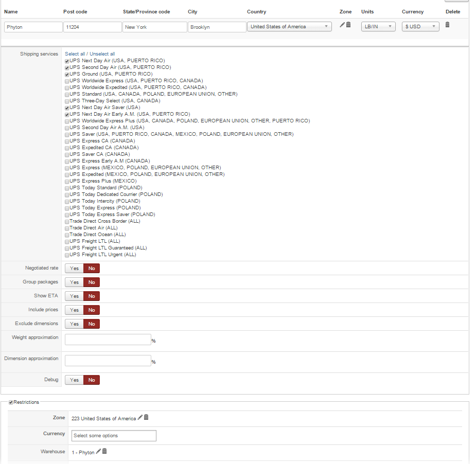Image resolution: width=476 pixels, height=464 pixels.
Task: Open the Country dropdown showing United States of America
Action: click(289, 26)
